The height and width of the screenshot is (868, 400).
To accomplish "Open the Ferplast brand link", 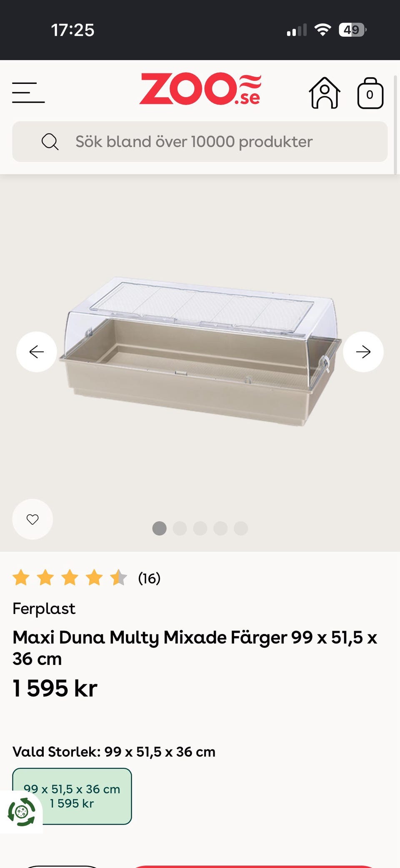I will (x=44, y=609).
